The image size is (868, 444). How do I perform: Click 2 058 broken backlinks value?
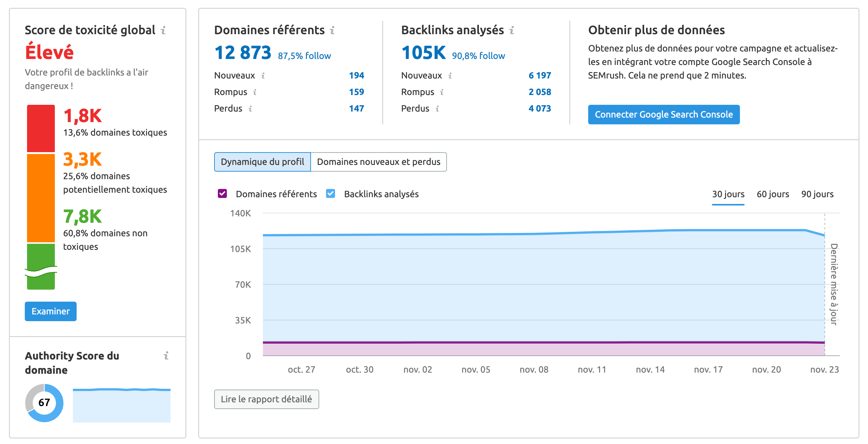(540, 92)
